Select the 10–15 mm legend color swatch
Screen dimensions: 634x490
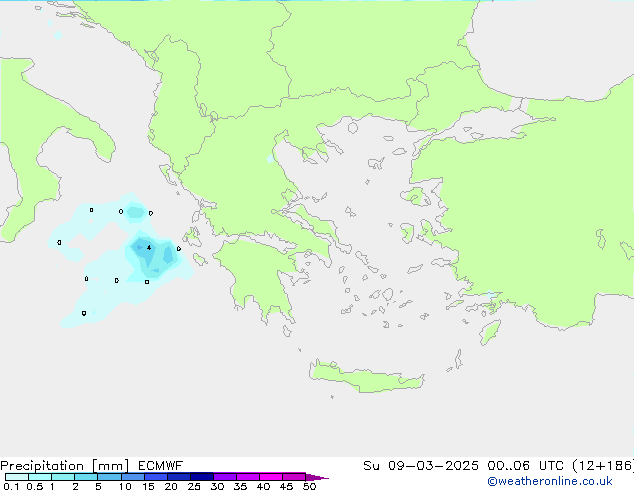pyautogui.click(x=133, y=477)
